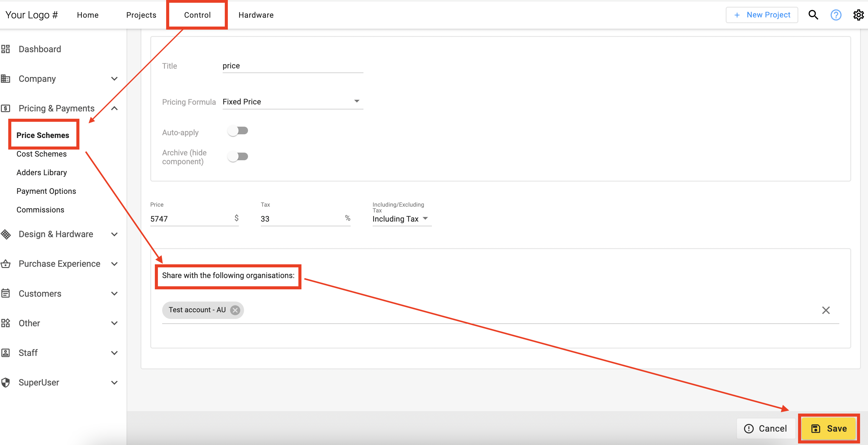The height and width of the screenshot is (445, 868).
Task: Click the SuperUser shield icon
Action: tap(5, 382)
